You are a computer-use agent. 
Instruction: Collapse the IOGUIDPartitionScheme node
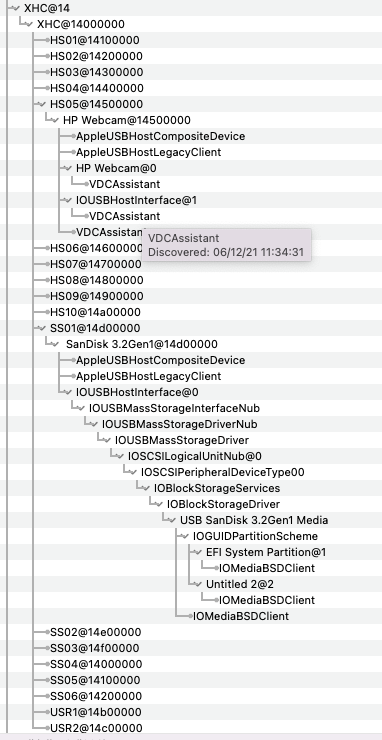185,536
